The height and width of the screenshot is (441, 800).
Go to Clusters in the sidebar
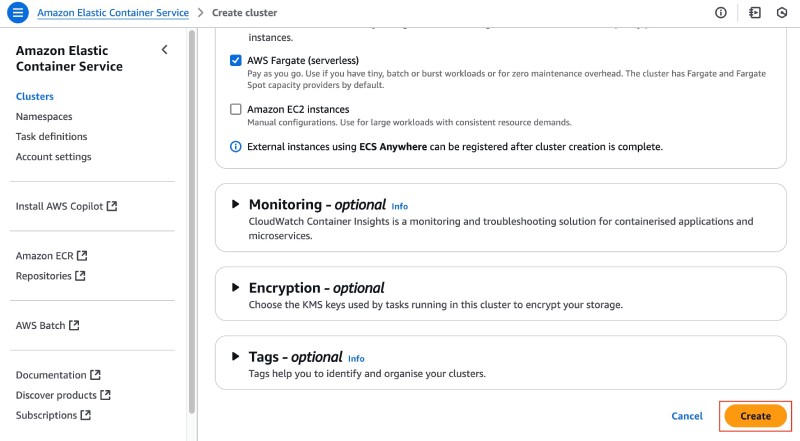[35, 96]
